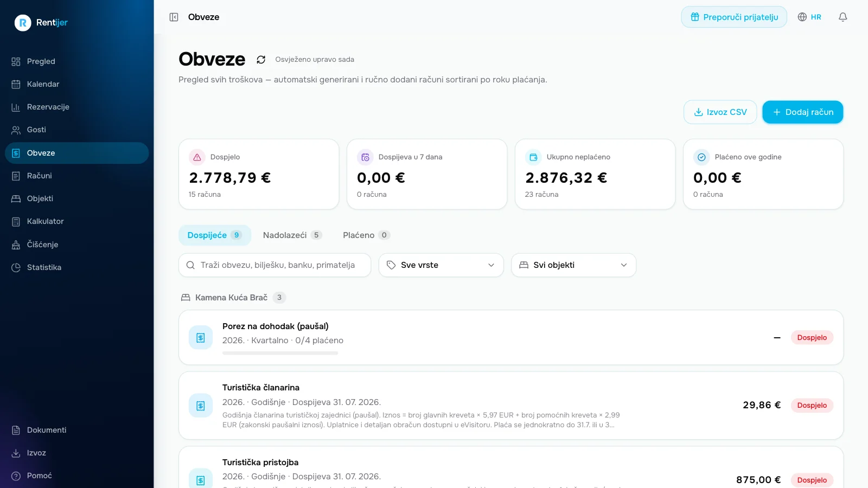Click the Turistička članarina bill icon
This screenshot has height=488, width=868.
(x=201, y=406)
